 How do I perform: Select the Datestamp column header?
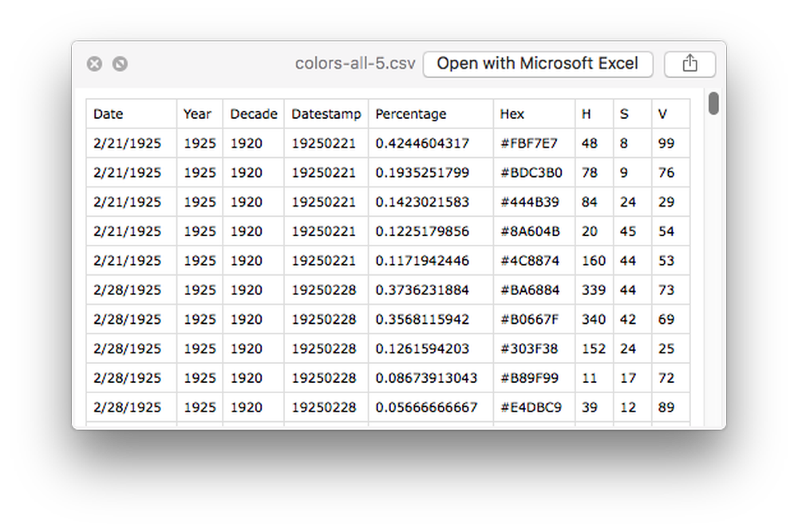326,114
